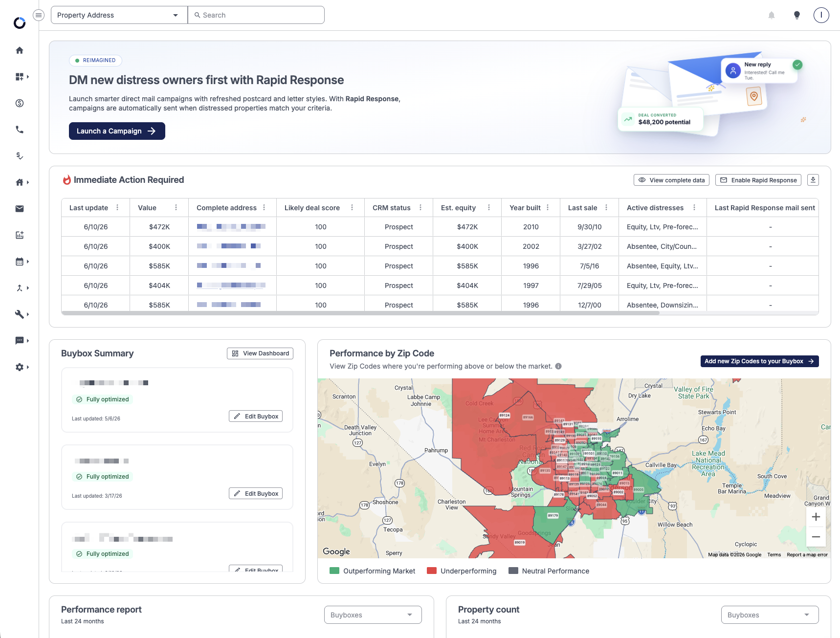Screen dimensions: 840x638
Task: Click the Underperforming red legend swatch
Action: [x=432, y=571]
